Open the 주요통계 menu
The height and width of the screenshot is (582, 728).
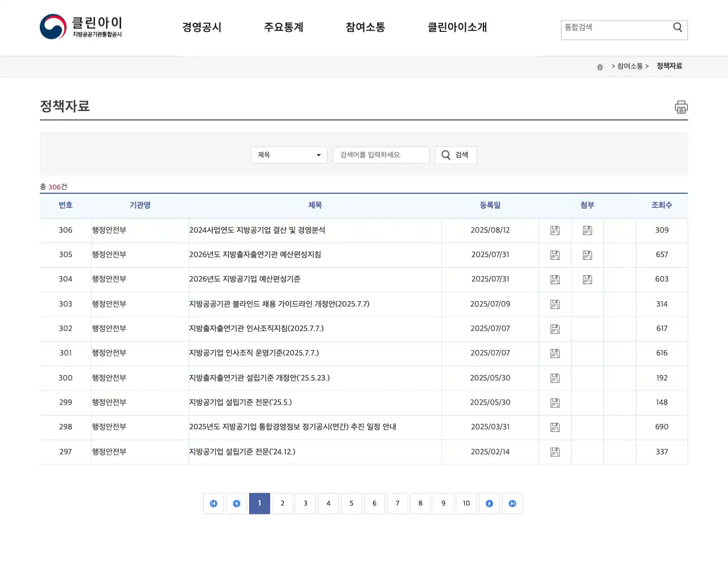point(284,27)
